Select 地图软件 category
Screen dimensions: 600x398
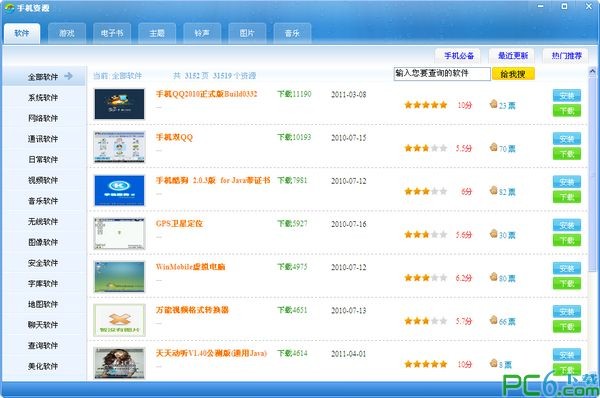tap(43, 304)
